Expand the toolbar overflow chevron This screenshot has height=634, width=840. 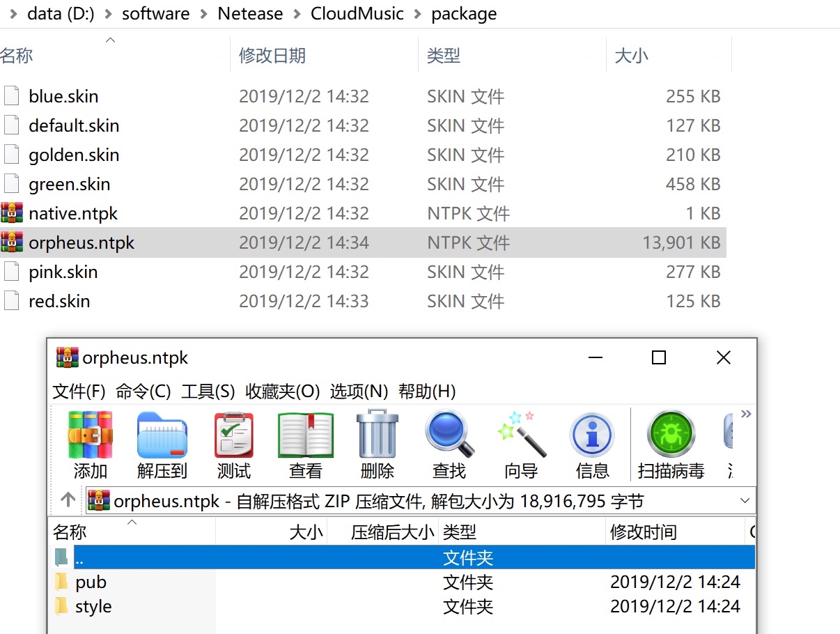coord(746,415)
